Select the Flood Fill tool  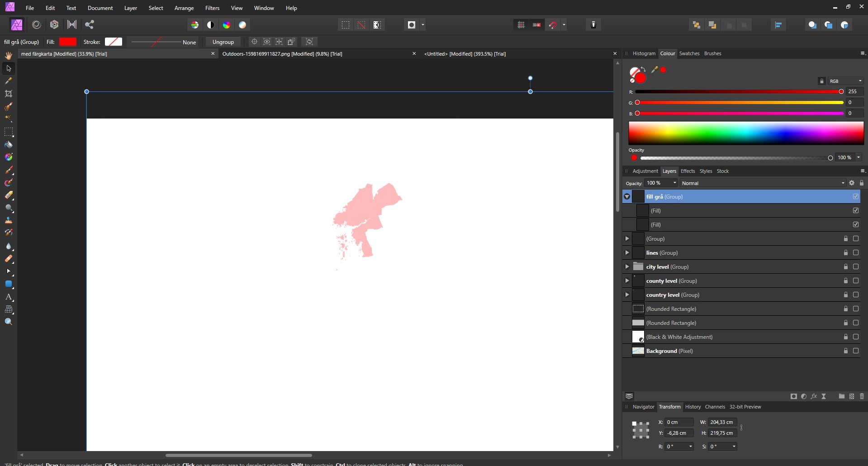8,145
